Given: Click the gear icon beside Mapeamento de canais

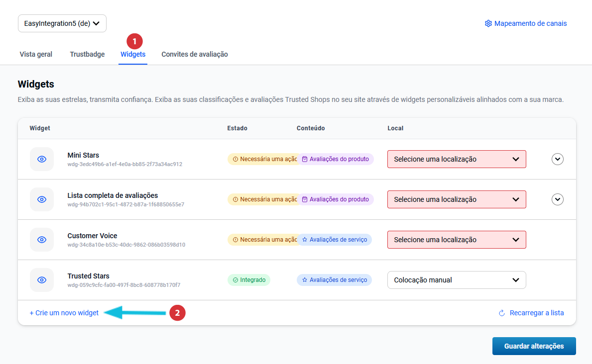Looking at the screenshot, I should point(488,23).
